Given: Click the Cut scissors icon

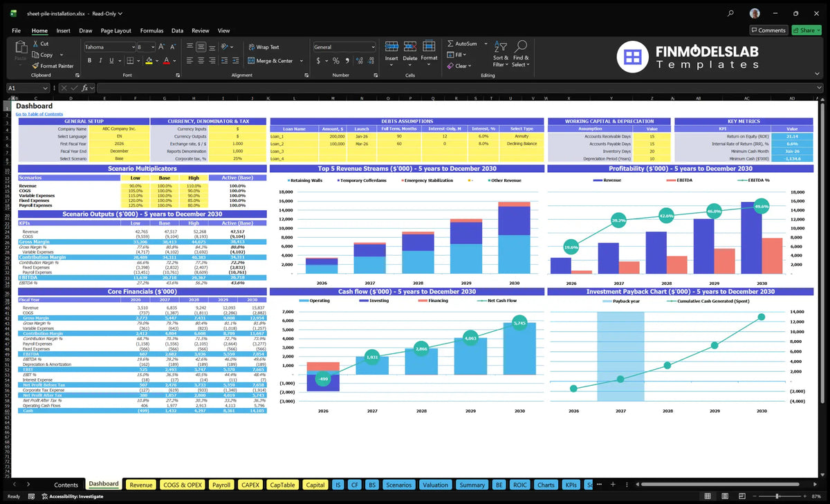Looking at the screenshot, I should point(35,44).
